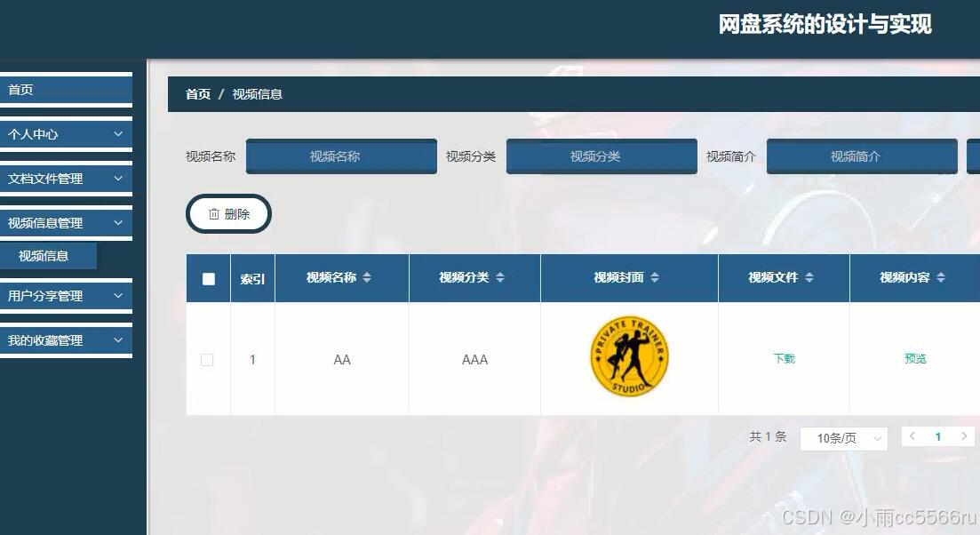Click the 视频名称 search input field

click(341, 156)
